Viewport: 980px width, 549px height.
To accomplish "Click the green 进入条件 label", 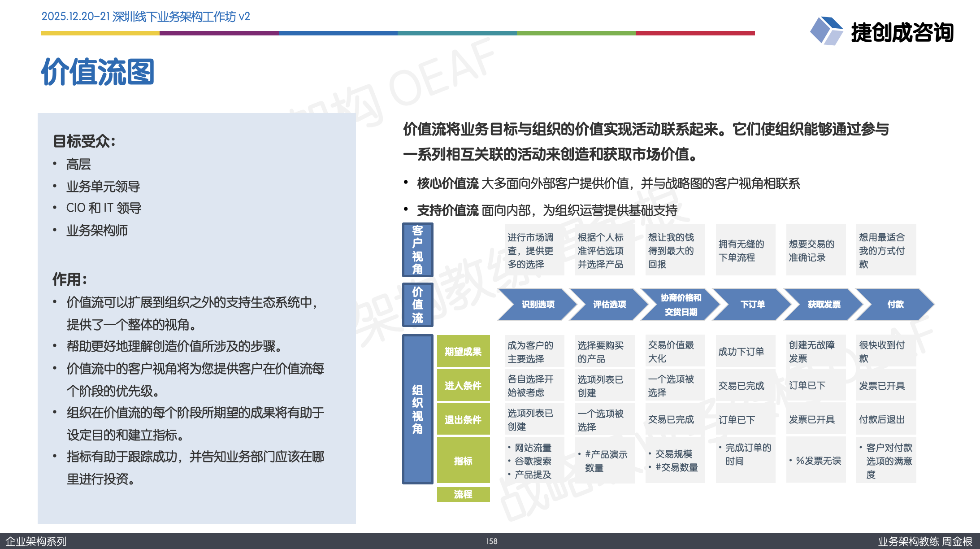I will 463,385.
